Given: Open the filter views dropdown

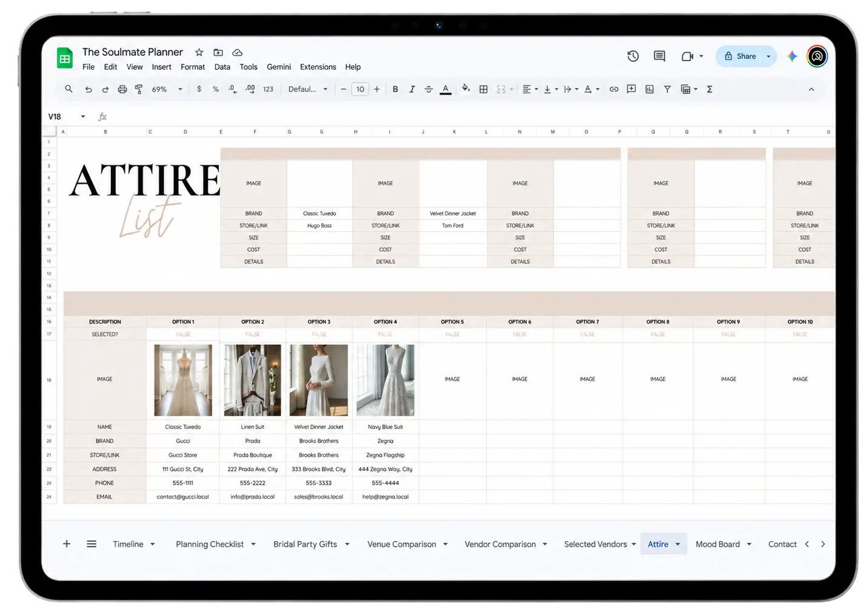Looking at the screenshot, I should [689, 89].
